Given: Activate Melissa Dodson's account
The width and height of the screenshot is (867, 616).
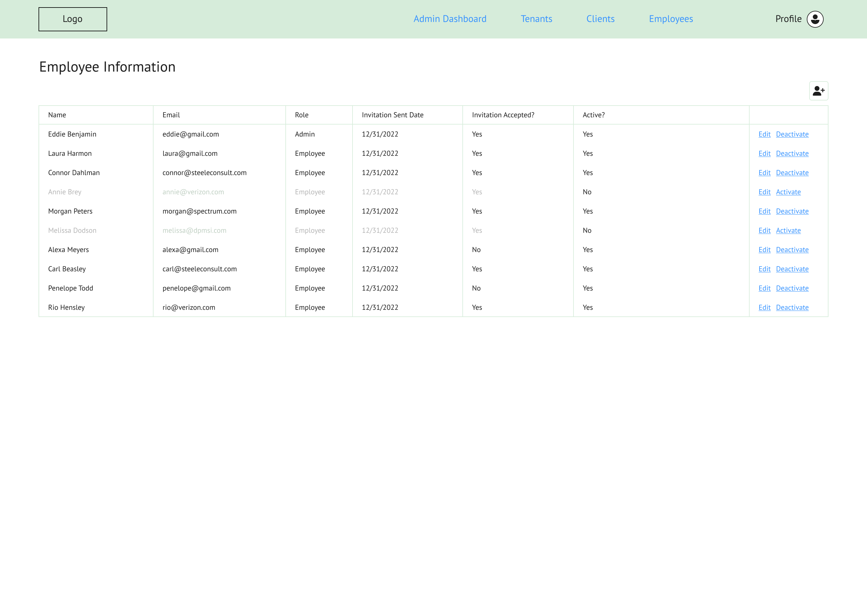Looking at the screenshot, I should (788, 231).
